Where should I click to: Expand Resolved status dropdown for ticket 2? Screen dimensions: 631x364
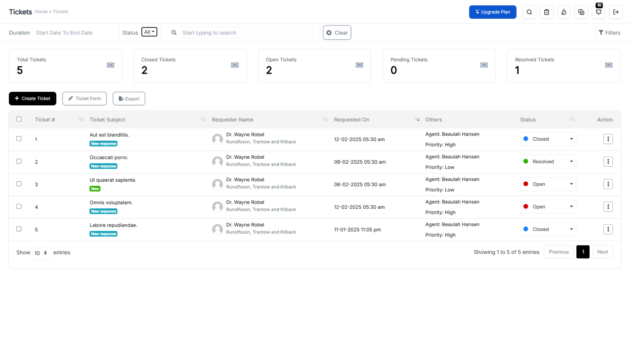[x=548, y=162]
